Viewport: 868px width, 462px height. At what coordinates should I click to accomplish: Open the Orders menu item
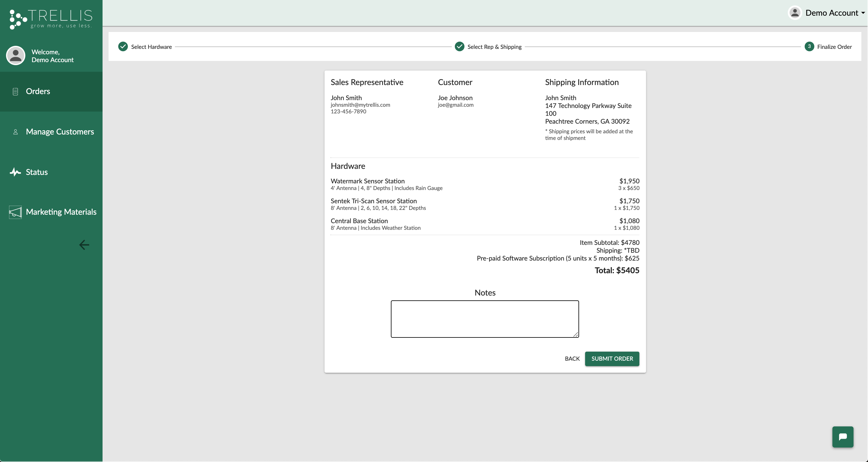pyautogui.click(x=38, y=91)
